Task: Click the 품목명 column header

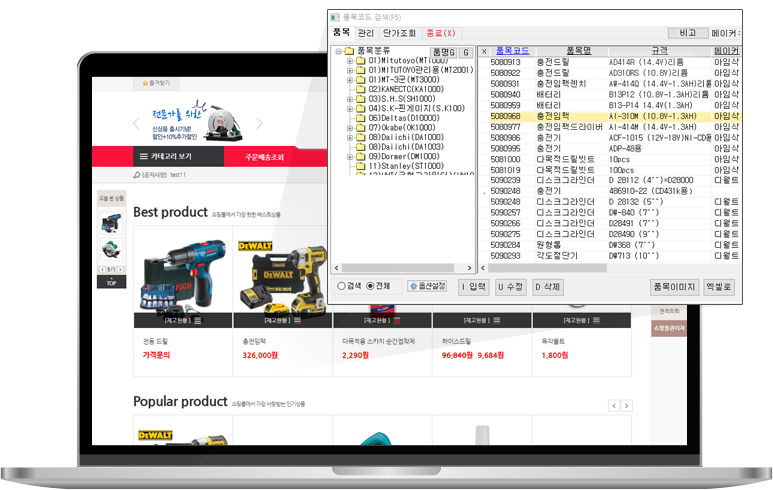Action: [x=579, y=51]
